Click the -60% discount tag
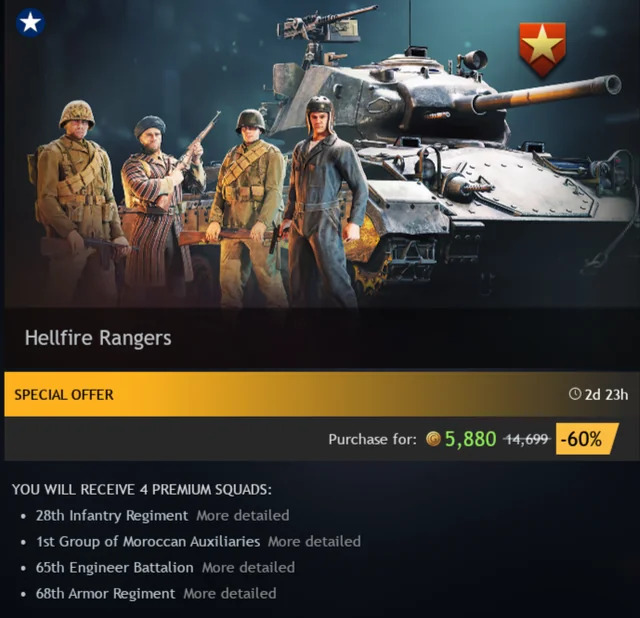Screen dimensions: 640x618 (x=587, y=439)
